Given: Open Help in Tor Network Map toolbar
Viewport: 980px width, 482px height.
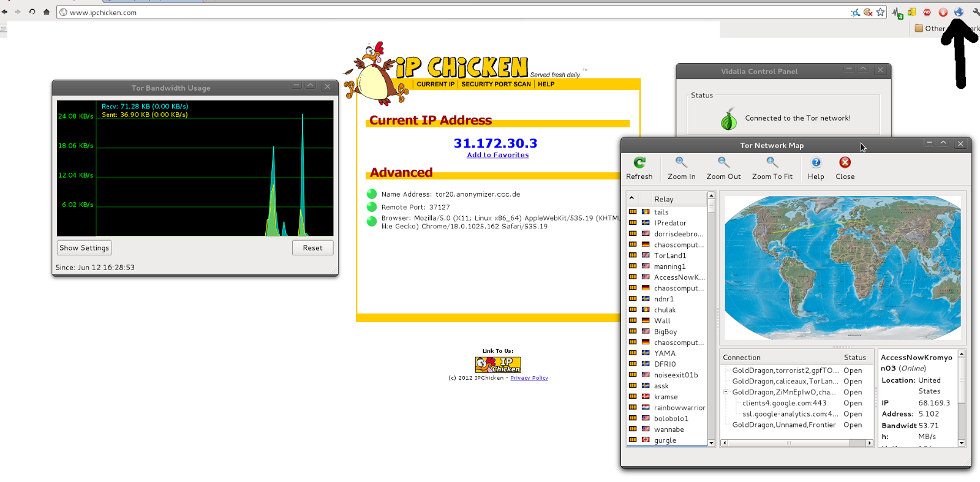Looking at the screenshot, I should point(816,168).
